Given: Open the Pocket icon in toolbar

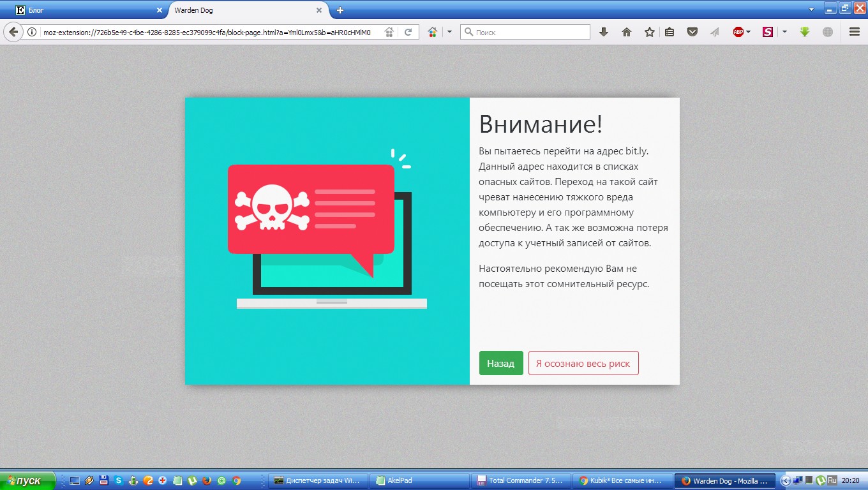Looking at the screenshot, I should pos(692,32).
